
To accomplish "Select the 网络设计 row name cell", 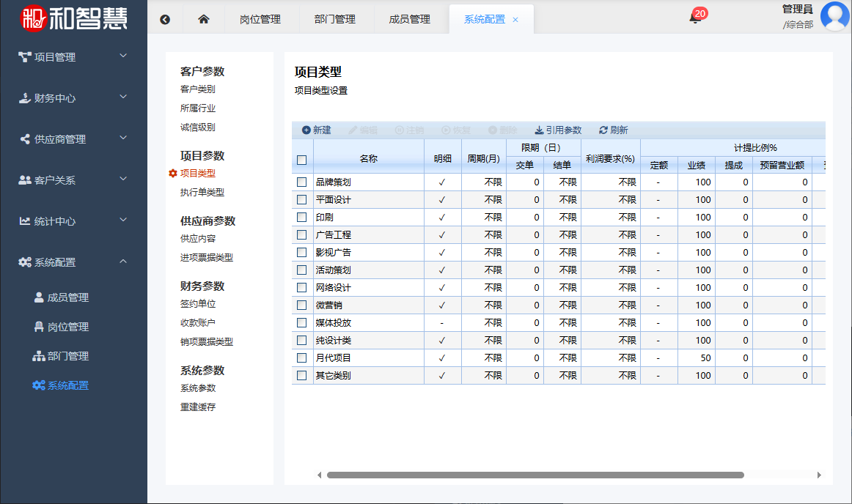I will pyautogui.click(x=368, y=287).
